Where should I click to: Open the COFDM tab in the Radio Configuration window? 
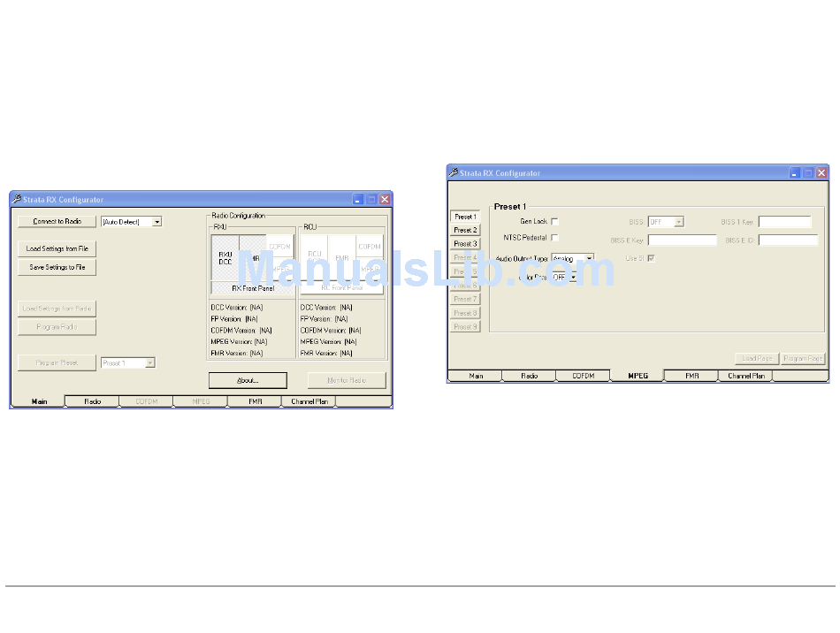pyautogui.click(x=146, y=401)
